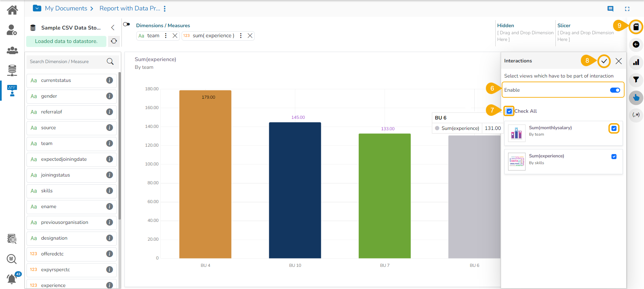
Task: Click the comment icon in top bar
Action: [x=610, y=9]
